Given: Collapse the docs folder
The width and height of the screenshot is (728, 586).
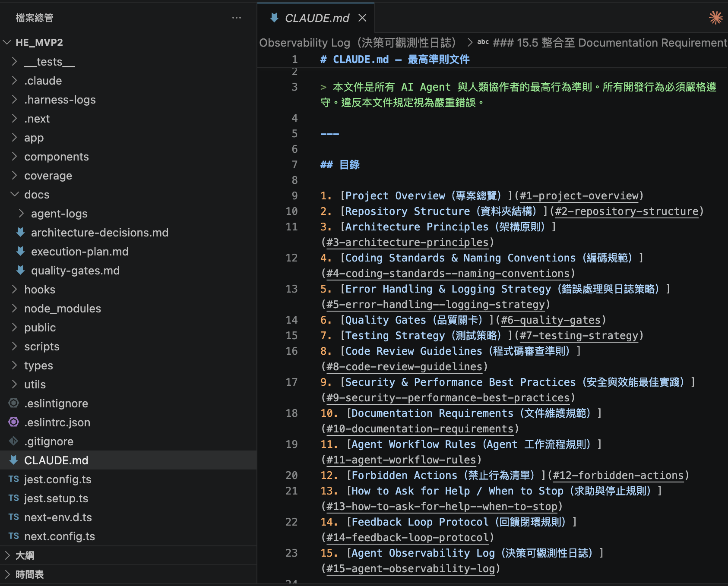Looking at the screenshot, I should (14, 194).
